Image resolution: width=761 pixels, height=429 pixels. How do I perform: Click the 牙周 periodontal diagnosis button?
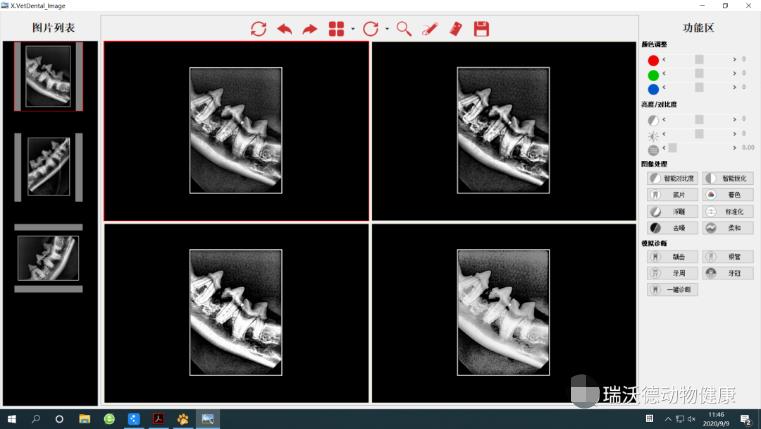point(672,273)
